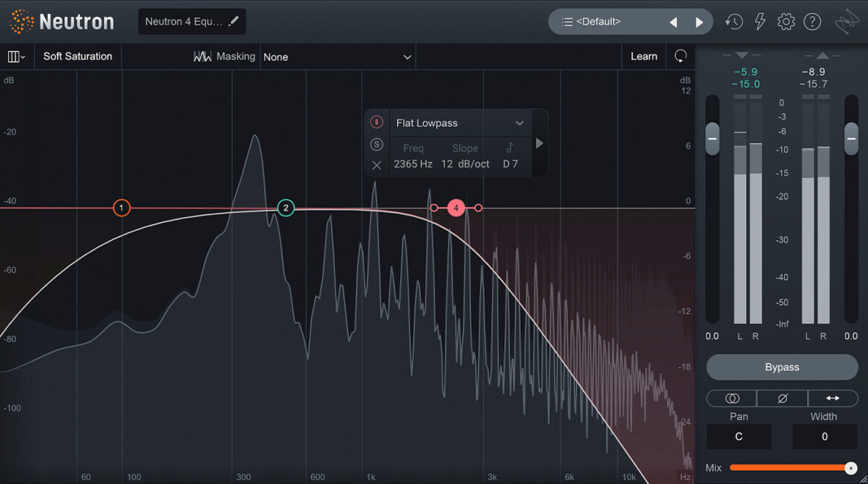Click the lightning bolt zero-latency icon
The width and height of the screenshot is (868, 484).
(759, 22)
